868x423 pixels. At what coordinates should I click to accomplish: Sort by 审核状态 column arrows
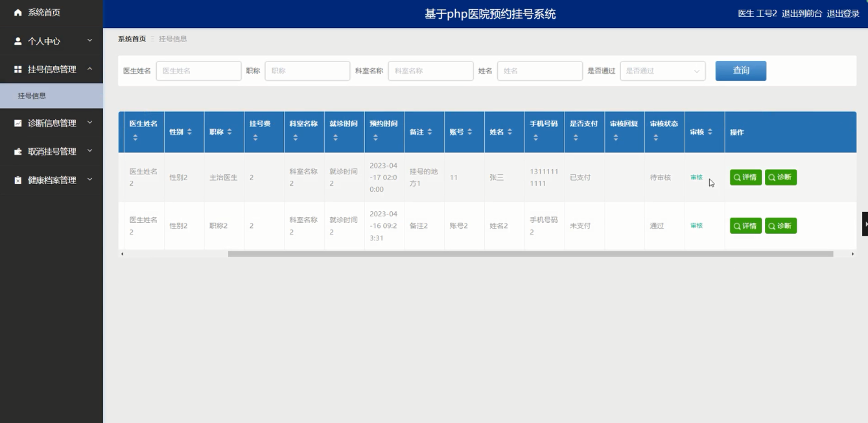(656, 137)
